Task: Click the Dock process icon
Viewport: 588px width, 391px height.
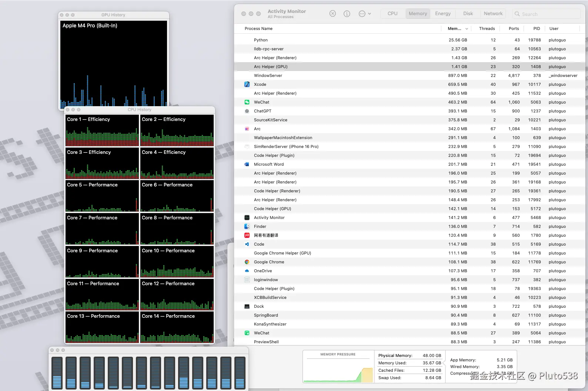Action: coord(247,306)
